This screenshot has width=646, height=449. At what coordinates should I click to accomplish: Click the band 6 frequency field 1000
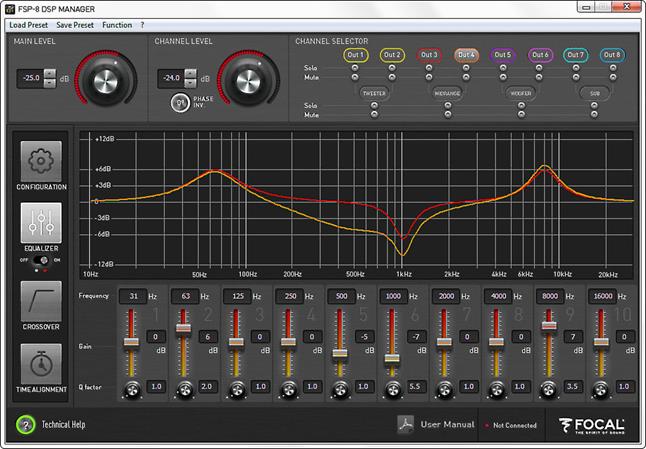pos(393,296)
